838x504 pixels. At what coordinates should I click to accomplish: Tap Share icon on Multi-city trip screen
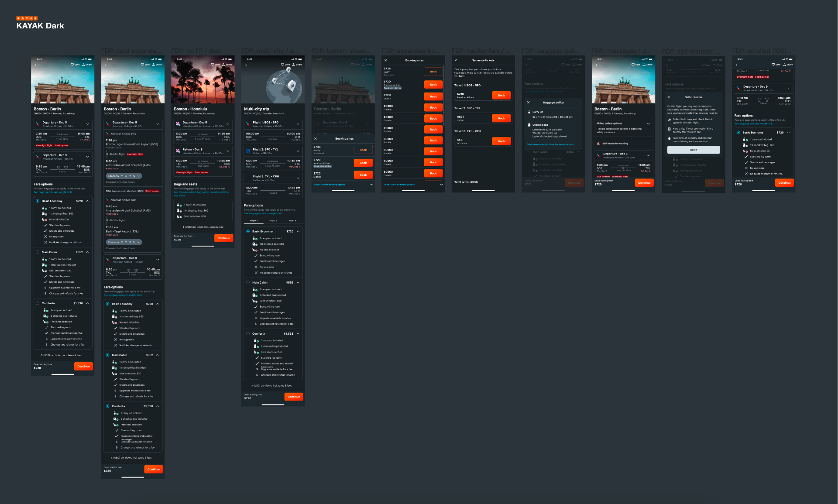pyautogui.click(x=294, y=65)
